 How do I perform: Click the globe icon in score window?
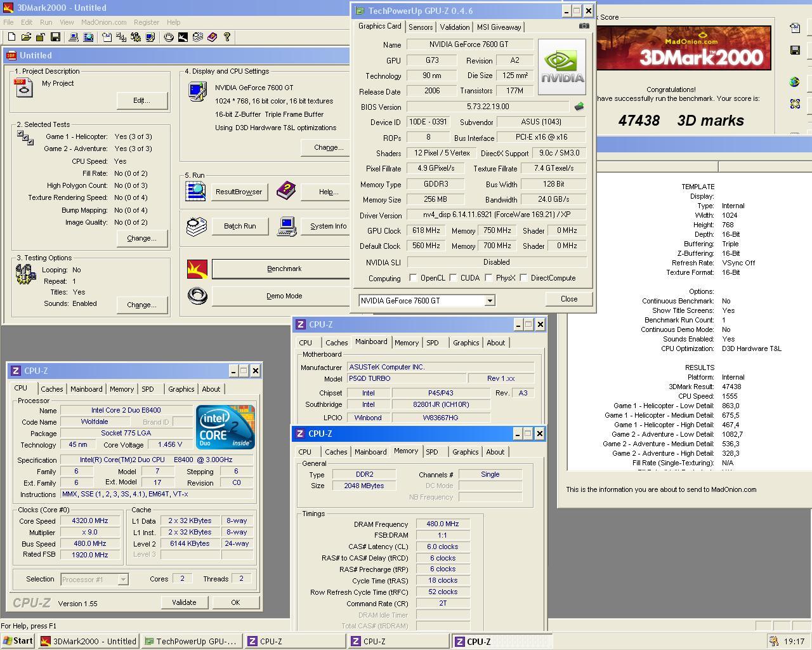coord(794,82)
